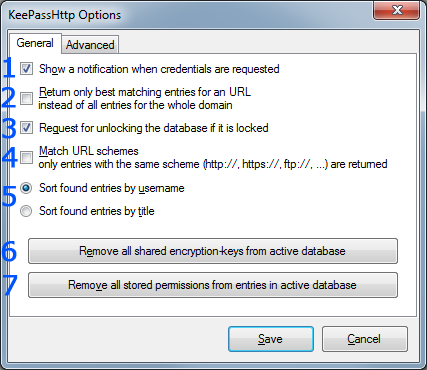Viewport: 427px width, 370px height.
Task: Click the 'Match URL schemes' label text
Action: [89, 151]
